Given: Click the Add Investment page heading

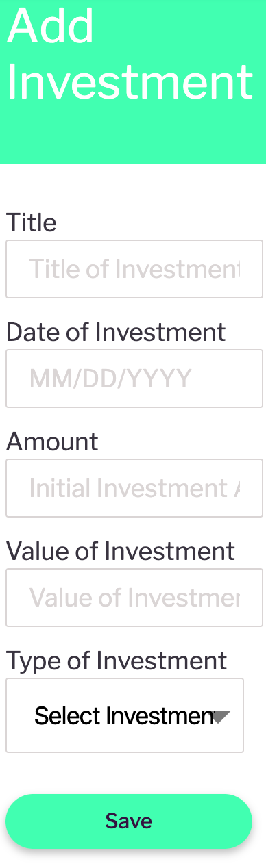Looking at the screenshot, I should point(130,55).
